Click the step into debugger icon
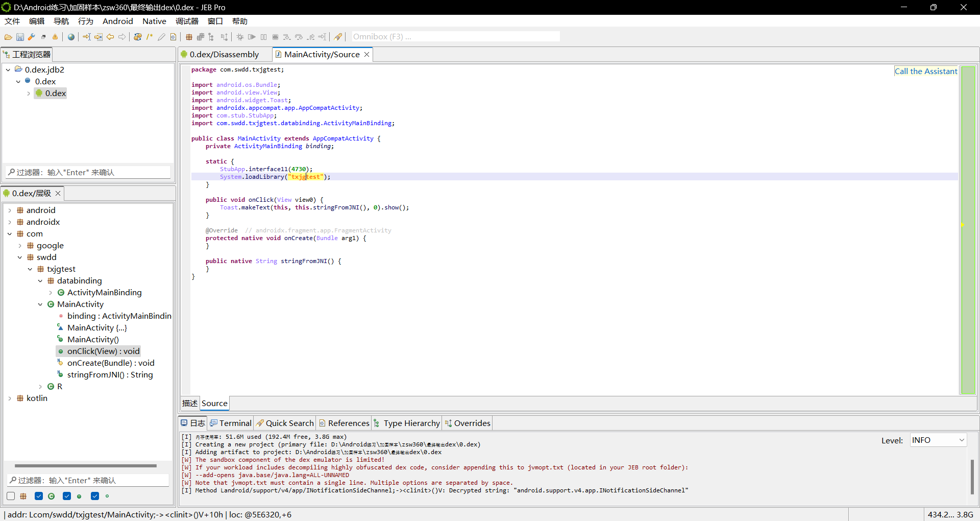This screenshot has width=980, height=521. tap(287, 37)
